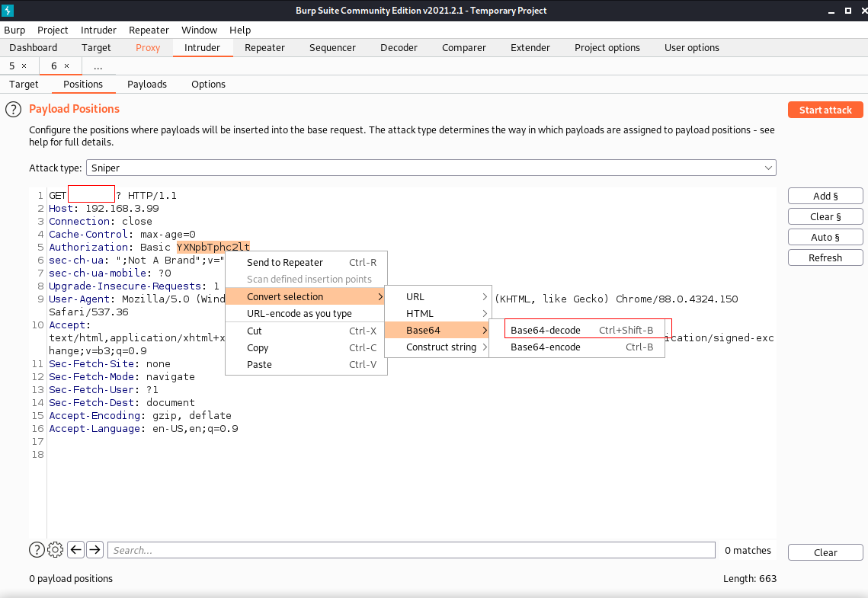Close Intruder attack tab 5
Viewport: 868px width, 598px height.
pos(24,66)
